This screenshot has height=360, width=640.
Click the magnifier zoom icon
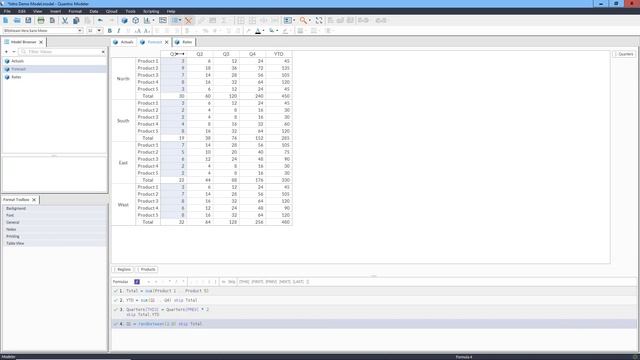(303, 20)
